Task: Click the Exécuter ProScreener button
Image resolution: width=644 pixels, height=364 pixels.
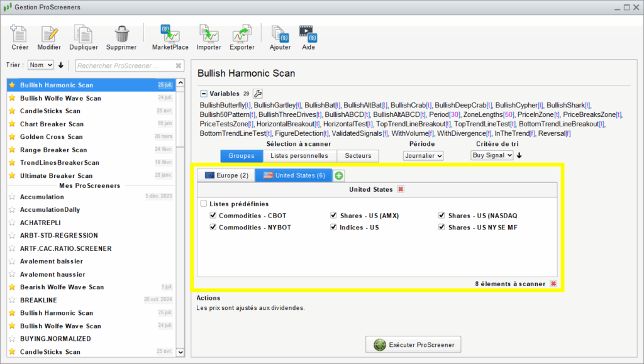Action: pyautogui.click(x=414, y=345)
